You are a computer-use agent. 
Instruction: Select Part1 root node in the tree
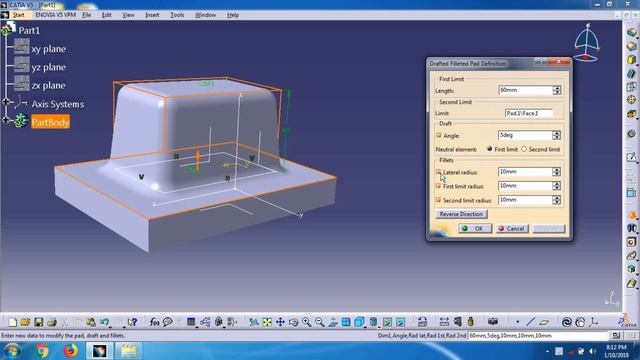click(29, 31)
